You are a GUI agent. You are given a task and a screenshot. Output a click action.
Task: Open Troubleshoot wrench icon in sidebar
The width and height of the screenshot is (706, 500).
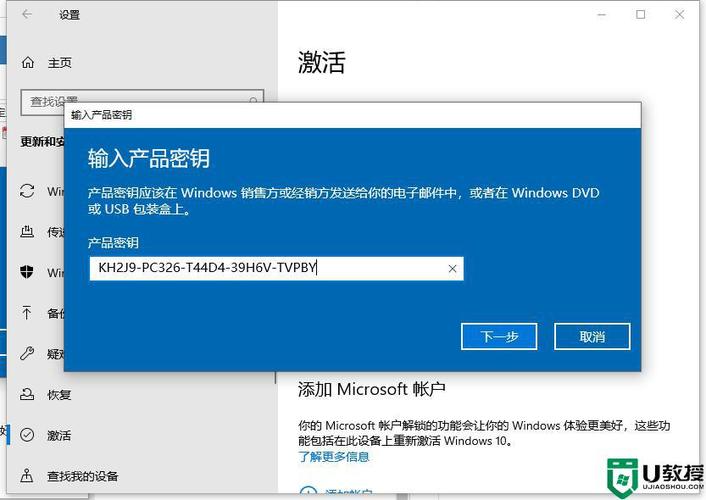point(27,353)
